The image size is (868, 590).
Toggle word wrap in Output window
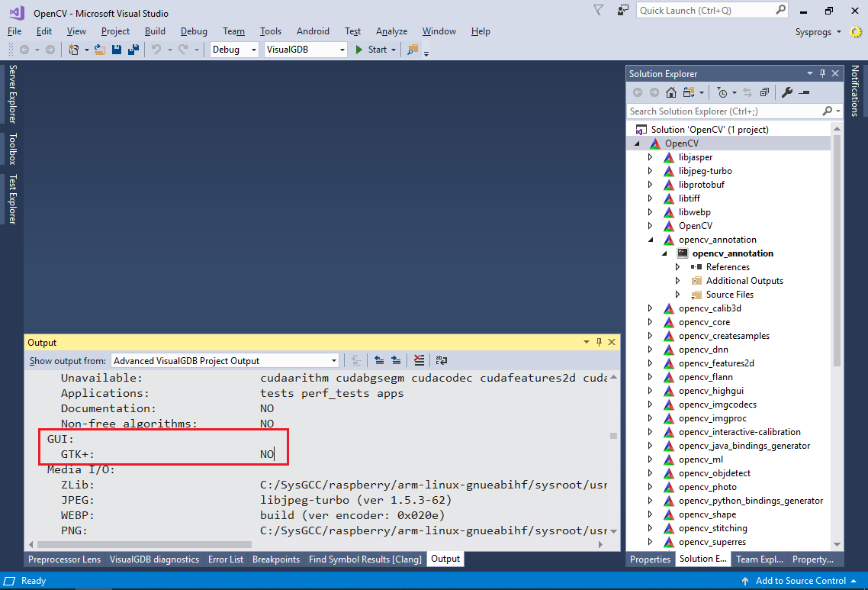[441, 361]
